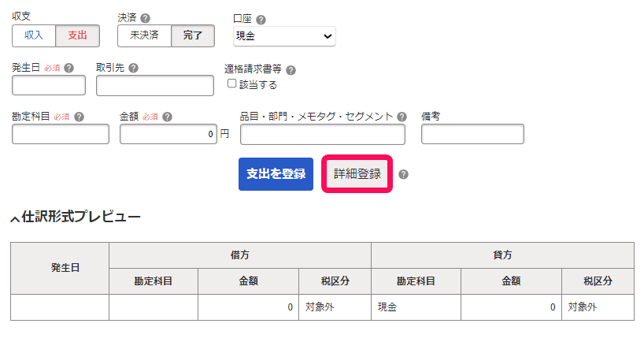Image resolution: width=644 pixels, height=342 pixels.
Task: Click 対象外 cell under 借方 税区分
Action: tap(335, 307)
